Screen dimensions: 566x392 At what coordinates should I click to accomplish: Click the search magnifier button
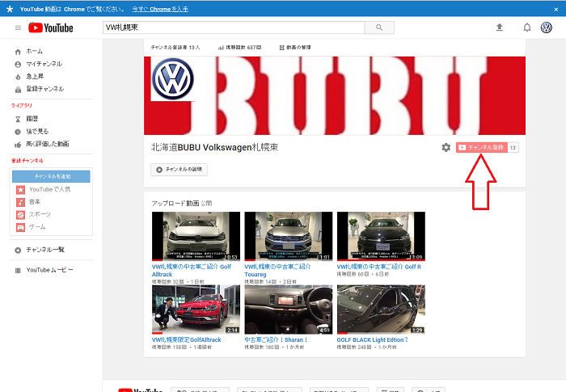click(379, 27)
